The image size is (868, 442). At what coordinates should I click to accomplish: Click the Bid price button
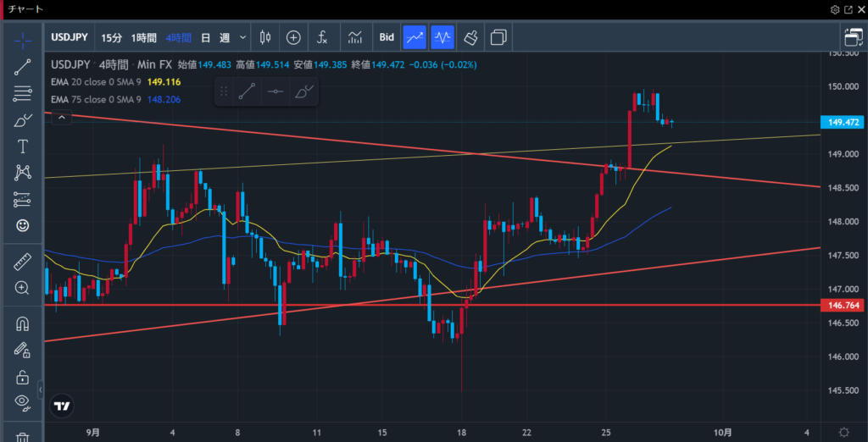coord(387,37)
